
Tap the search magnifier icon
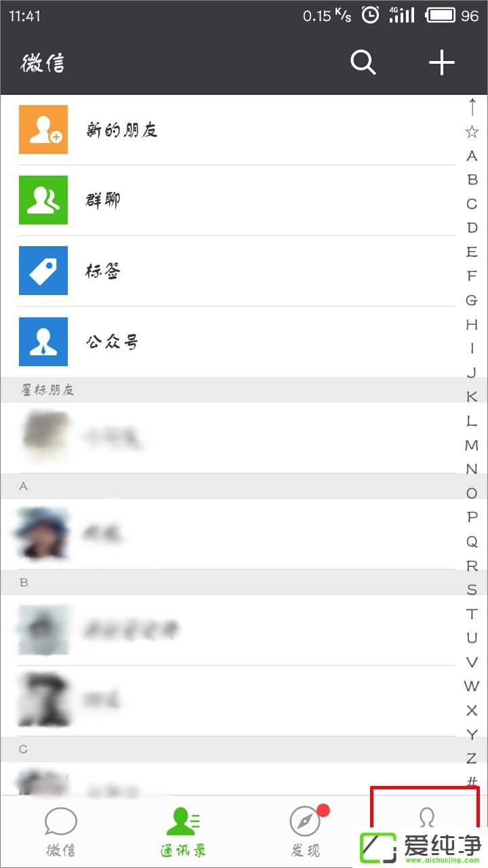363,63
